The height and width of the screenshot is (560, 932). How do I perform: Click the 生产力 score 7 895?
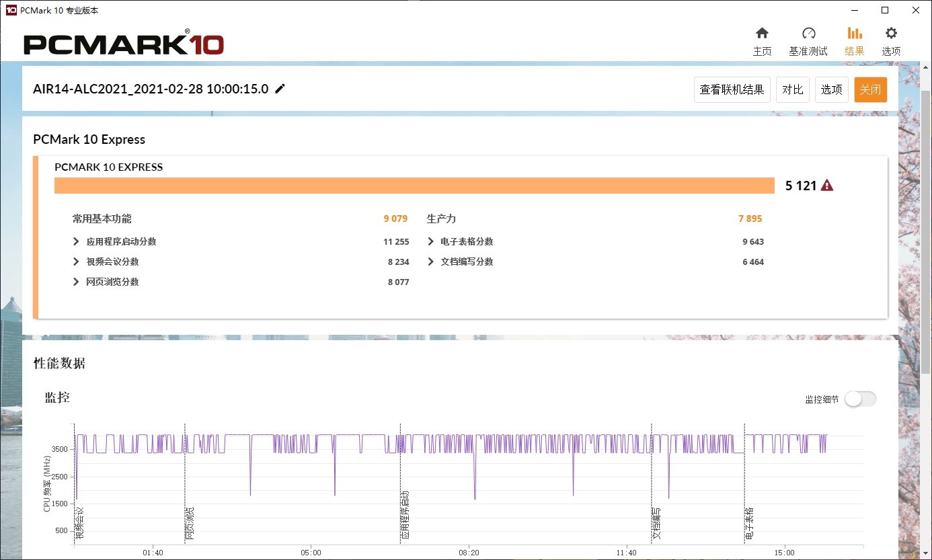point(750,218)
